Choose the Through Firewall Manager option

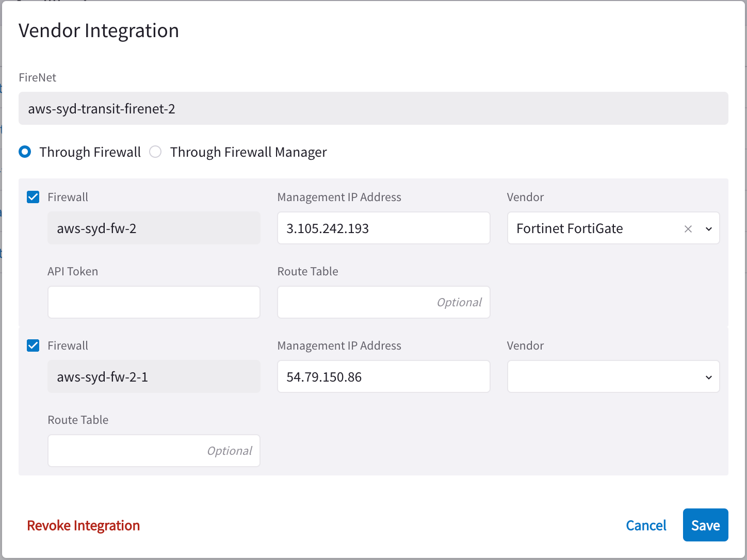click(x=155, y=152)
